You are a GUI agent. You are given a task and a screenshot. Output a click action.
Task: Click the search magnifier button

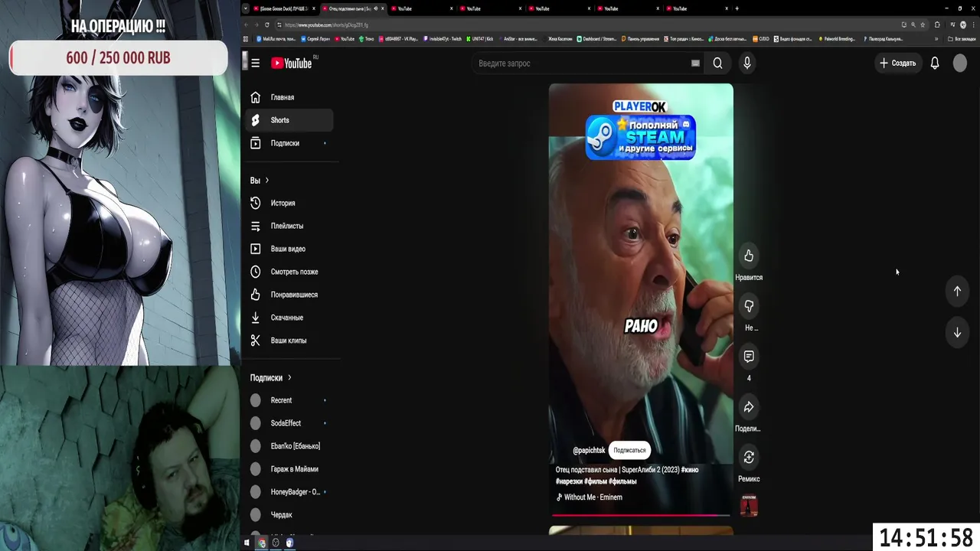click(x=717, y=64)
